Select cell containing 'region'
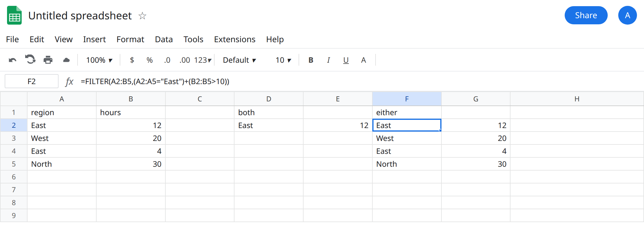The image size is (644, 252). click(x=62, y=113)
